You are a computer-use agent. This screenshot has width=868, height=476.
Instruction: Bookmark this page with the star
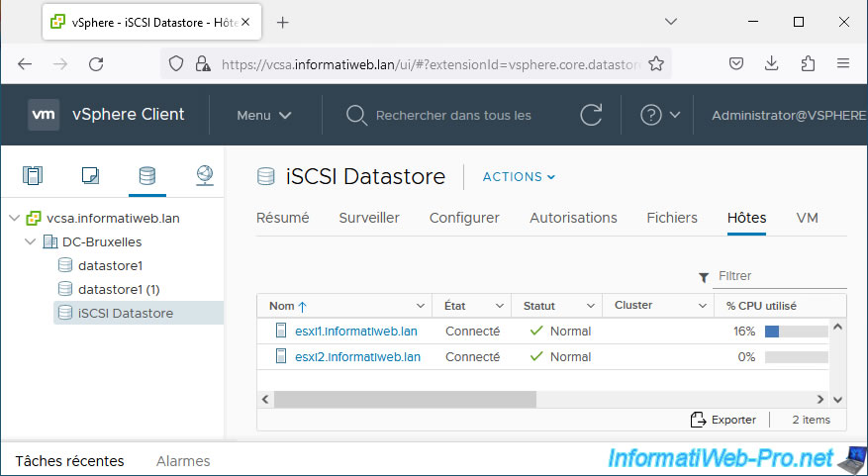point(656,64)
